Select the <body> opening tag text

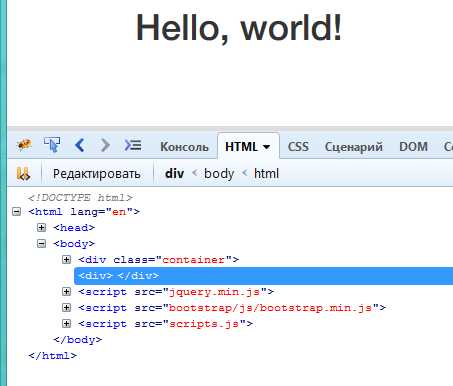click(x=74, y=244)
